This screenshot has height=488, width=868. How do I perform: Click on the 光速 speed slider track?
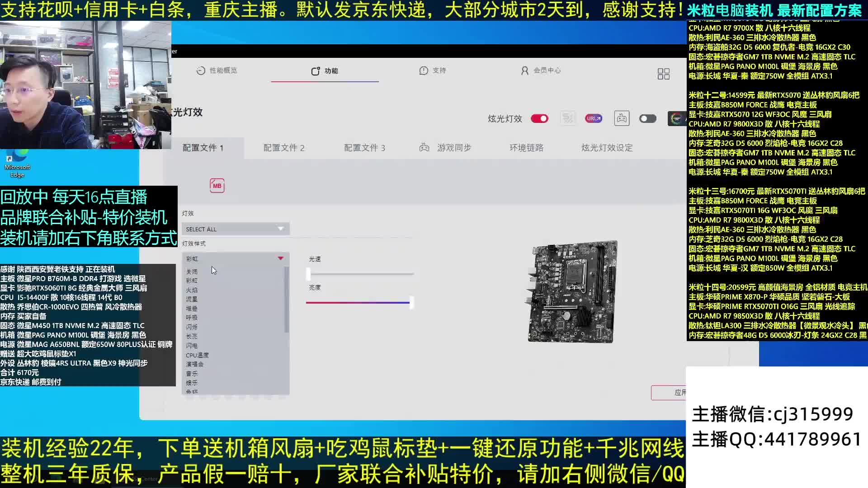(361, 274)
